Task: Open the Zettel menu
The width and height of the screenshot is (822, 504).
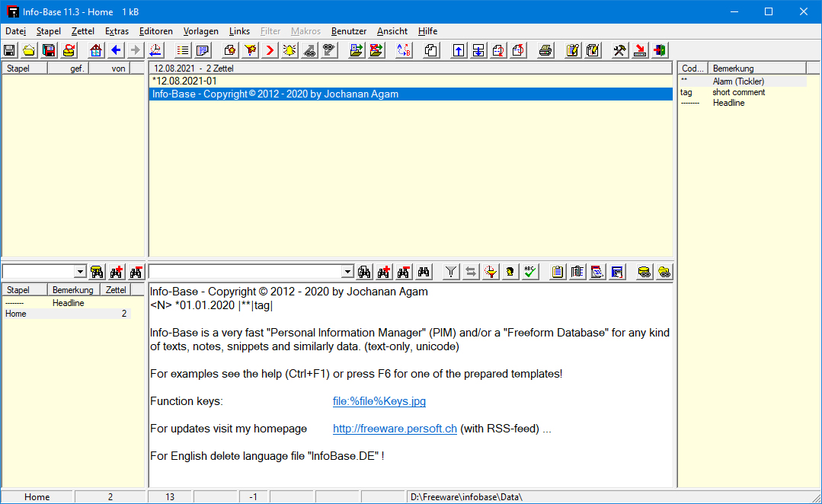Action: (x=83, y=31)
